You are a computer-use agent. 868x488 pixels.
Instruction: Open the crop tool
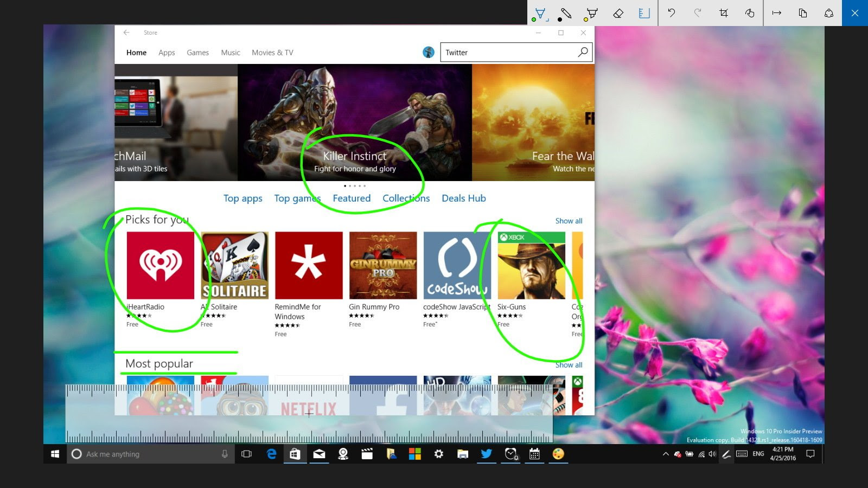pyautogui.click(x=724, y=13)
